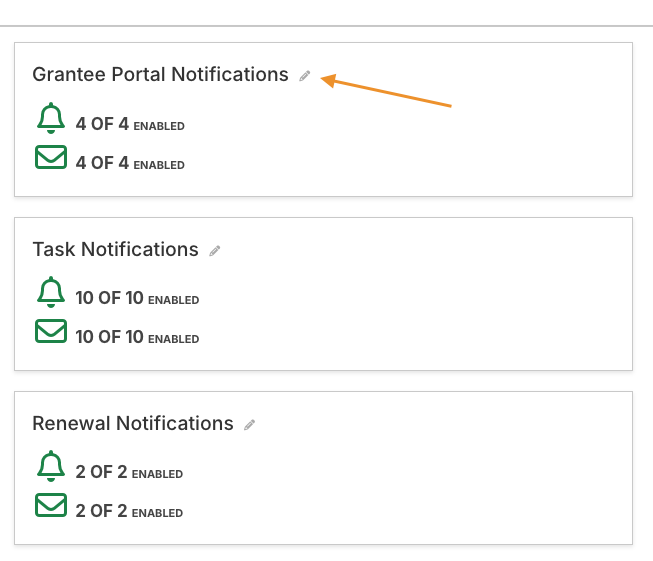Click "2 OF 2 enabled" beside the envelope icon
Image resolution: width=653 pixels, height=561 pixels.
[x=129, y=512]
